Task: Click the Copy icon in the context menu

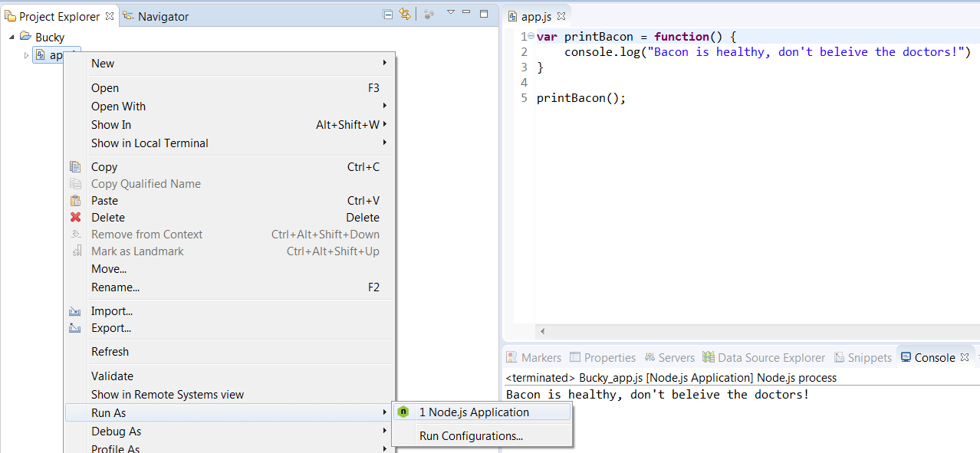Action: pyautogui.click(x=75, y=166)
